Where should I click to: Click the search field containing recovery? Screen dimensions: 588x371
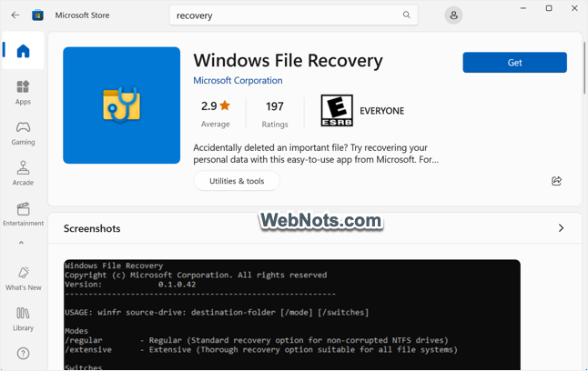click(x=294, y=15)
